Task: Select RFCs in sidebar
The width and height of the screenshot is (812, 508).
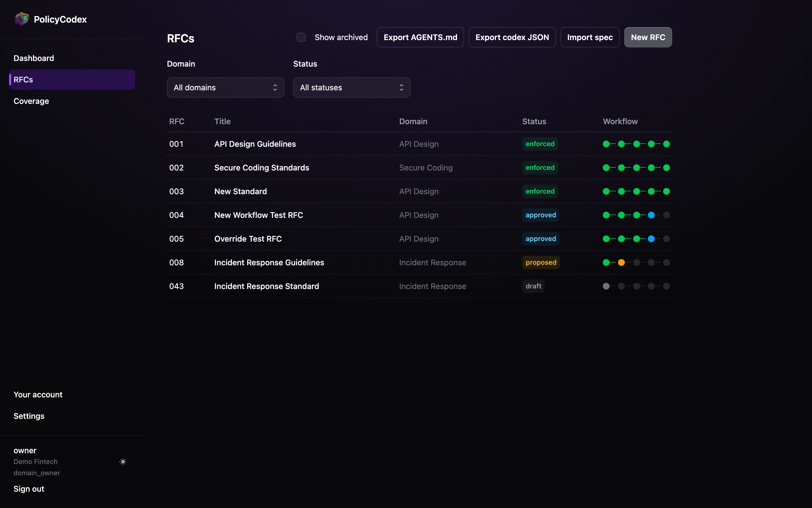Action: pos(72,80)
